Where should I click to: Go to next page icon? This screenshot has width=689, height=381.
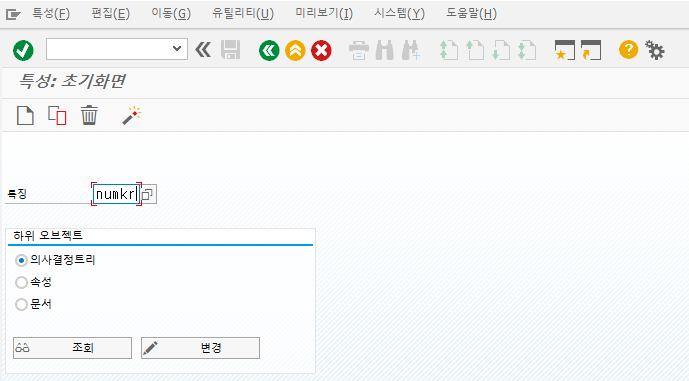(x=501, y=50)
